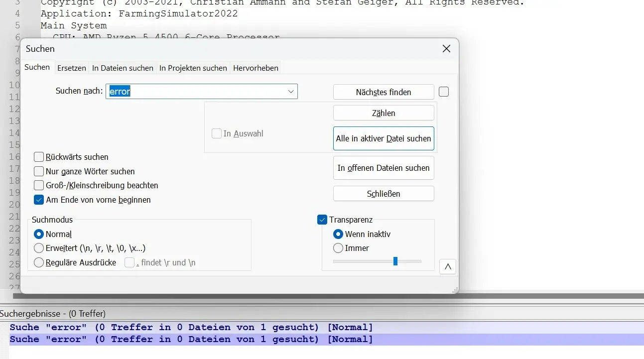Toggle the In Auswahl checkbox
This screenshot has height=359, width=644.
click(x=217, y=133)
